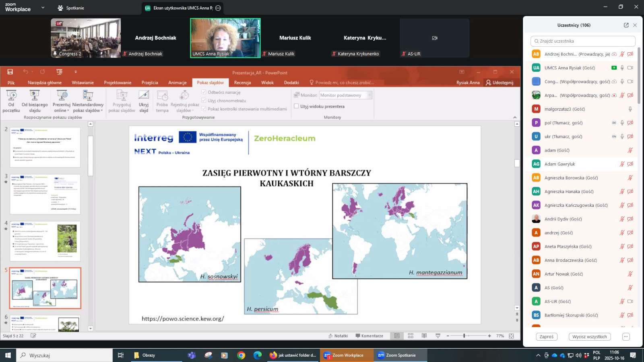
Task: Toggle the Odtwórz narrację checkbox
Action: (204, 92)
